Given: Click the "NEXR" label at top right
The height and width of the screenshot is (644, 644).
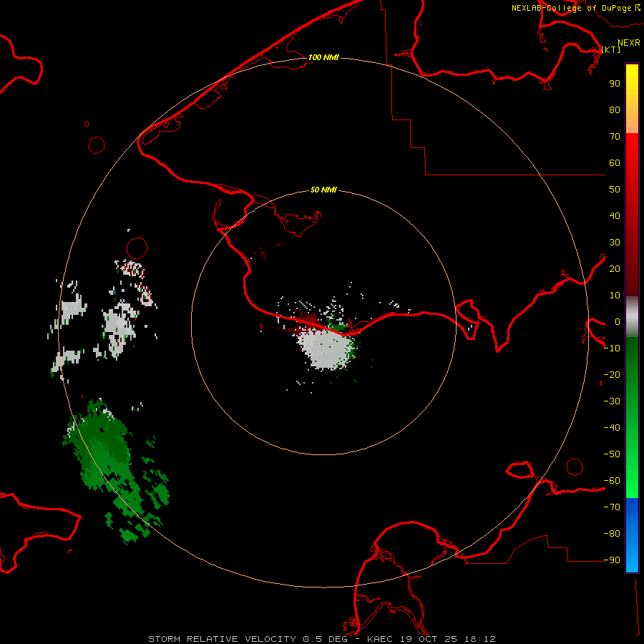Looking at the screenshot, I should pos(629,43).
